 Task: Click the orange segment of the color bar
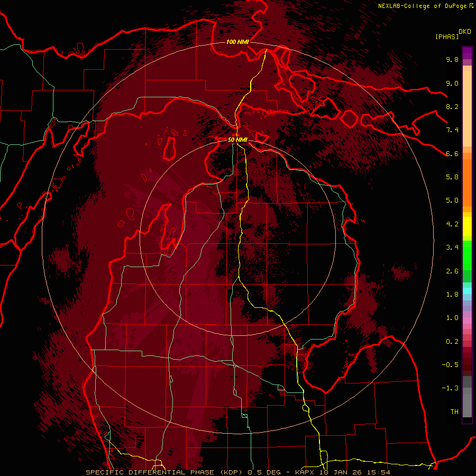(467, 182)
